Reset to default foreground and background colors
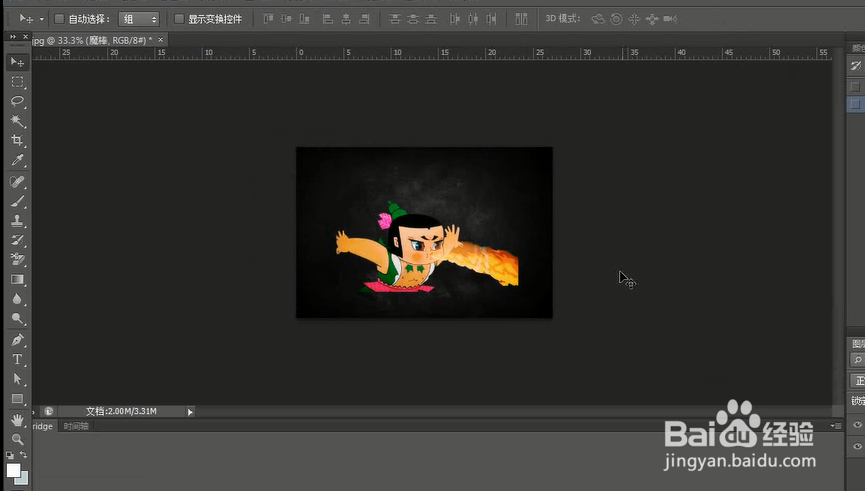 click(x=9, y=455)
